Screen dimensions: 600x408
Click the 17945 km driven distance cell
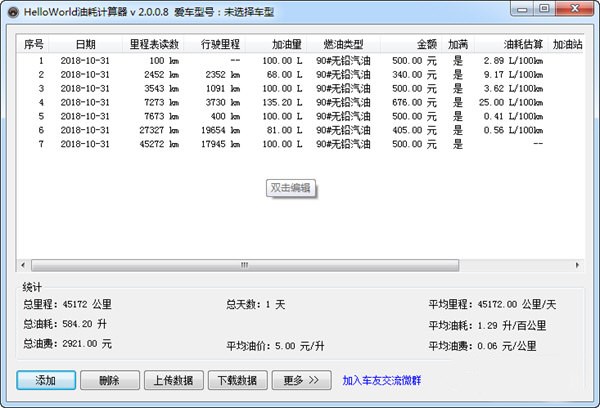click(x=220, y=144)
